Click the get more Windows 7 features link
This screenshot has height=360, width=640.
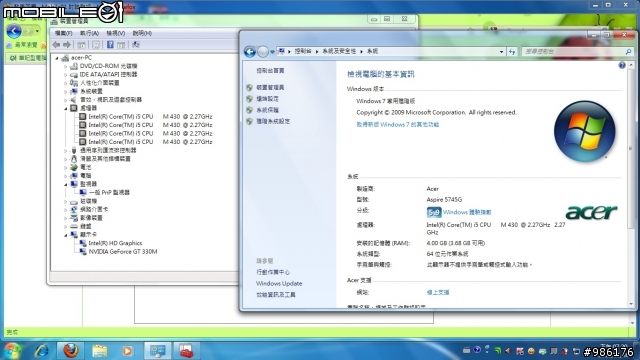tap(398, 124)
